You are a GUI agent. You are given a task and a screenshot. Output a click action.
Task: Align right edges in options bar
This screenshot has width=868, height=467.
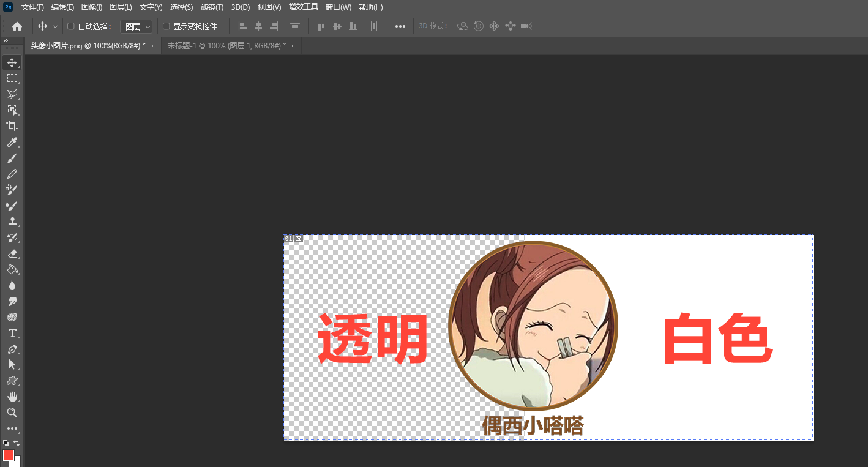pos(274,26)
